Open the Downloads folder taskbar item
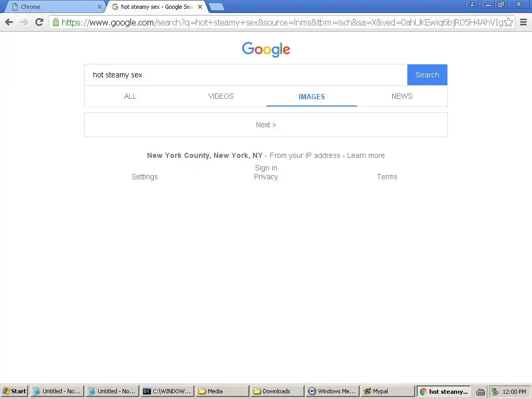Viewport: 532px width, 399px height. (x=277, y=391)
